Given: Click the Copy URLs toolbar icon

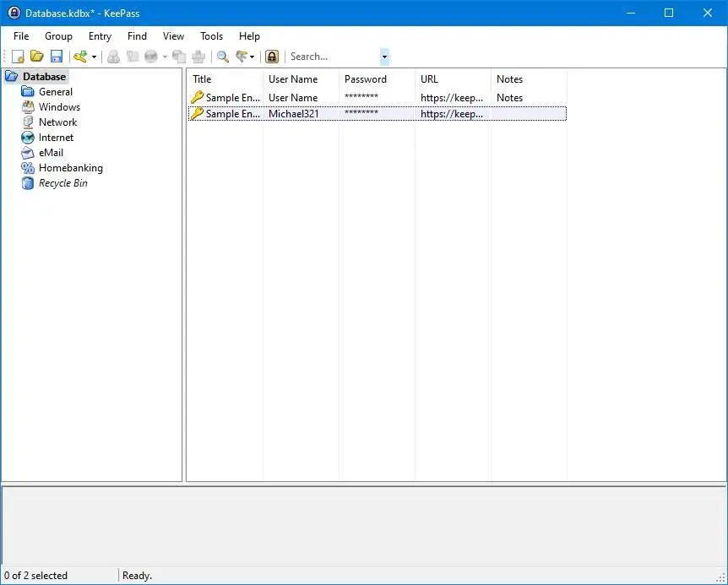Looking at the screenshot, I should [x=179, y=57].
